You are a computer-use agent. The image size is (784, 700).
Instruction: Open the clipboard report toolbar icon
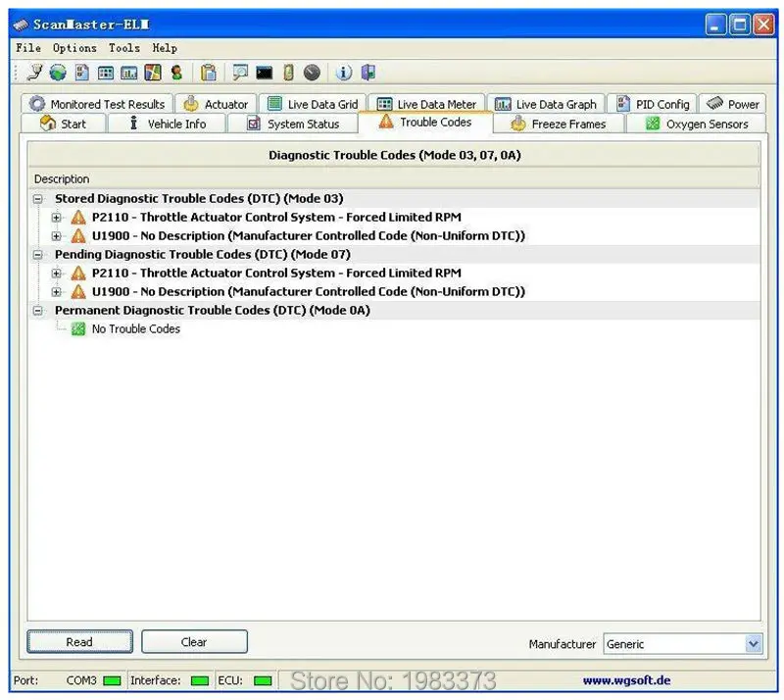pyautogui.click(x=208, y=74)
